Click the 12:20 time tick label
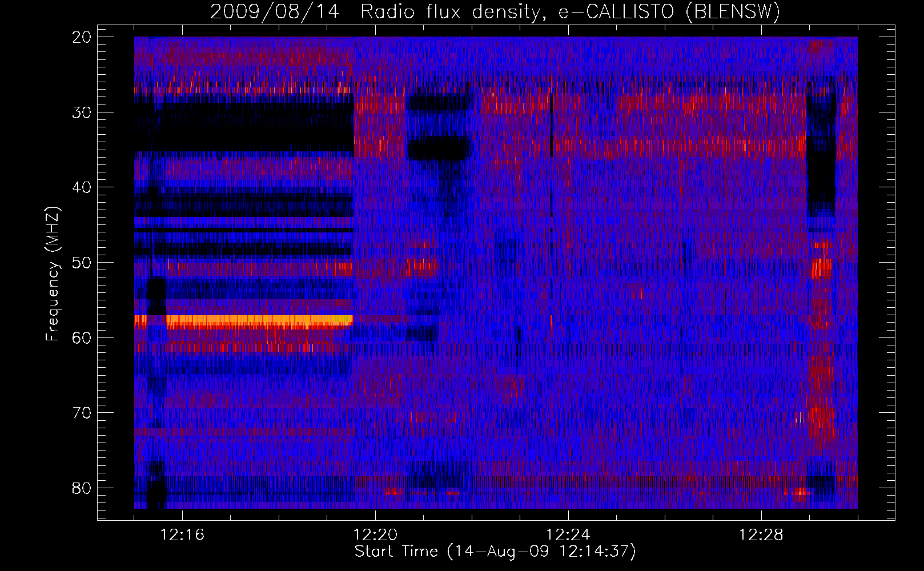 click(x=375, y=535)
